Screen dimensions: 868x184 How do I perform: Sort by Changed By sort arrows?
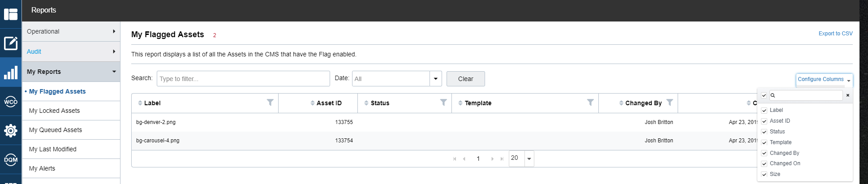tap(621, 103)
